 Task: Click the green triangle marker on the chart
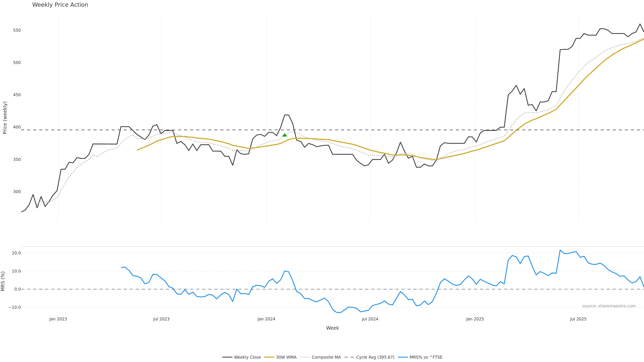click(x=284, y=135)
